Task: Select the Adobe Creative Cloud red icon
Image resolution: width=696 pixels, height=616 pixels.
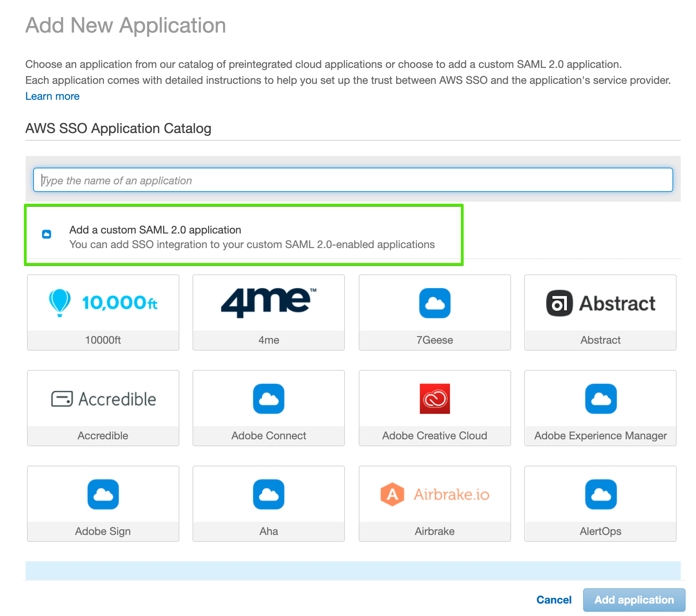Action: [435, 398]
